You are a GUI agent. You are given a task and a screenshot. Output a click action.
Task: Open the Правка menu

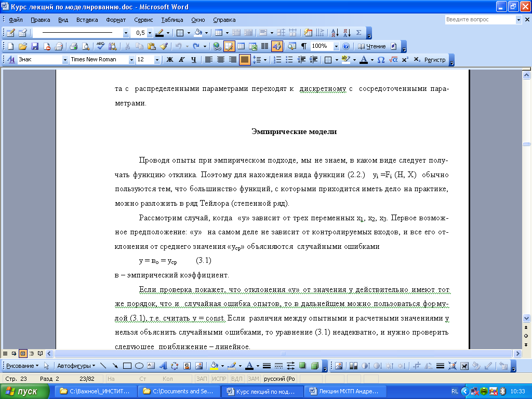(x=41, y=20)
